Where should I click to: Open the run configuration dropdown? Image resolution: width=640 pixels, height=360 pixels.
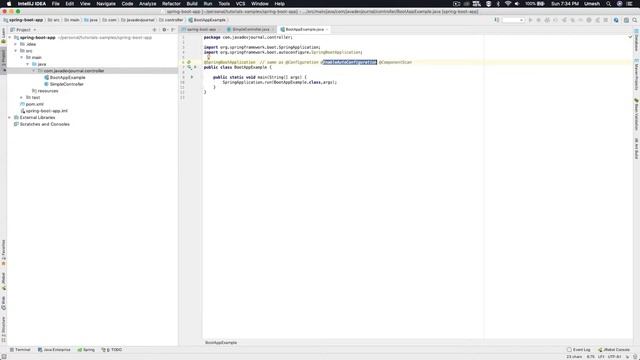[x=513, y=20]
